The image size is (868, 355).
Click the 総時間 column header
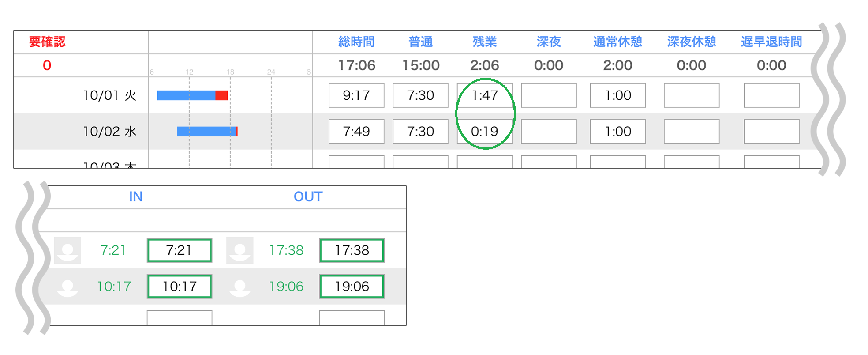[x=356, y=42]
